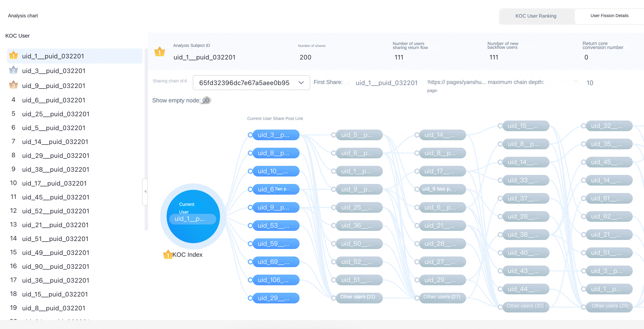This screenshot has width=644, height=329.
Task: Click the connector circle beside the uid_32 node
Action: [583, 126]
